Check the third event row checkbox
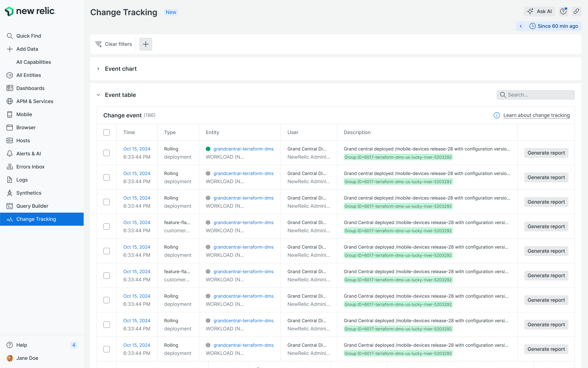Screen dimensions: 588x368 (106, 202)
